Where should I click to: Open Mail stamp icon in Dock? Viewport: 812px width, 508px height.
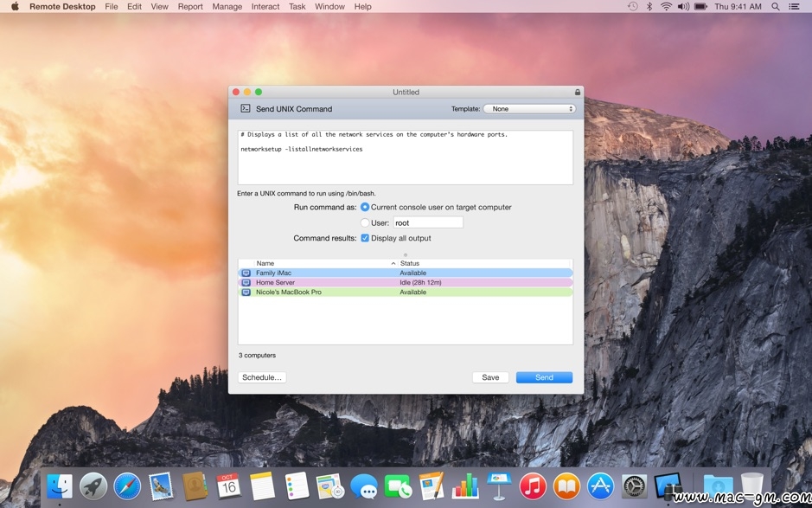click(x=161, y=486)
